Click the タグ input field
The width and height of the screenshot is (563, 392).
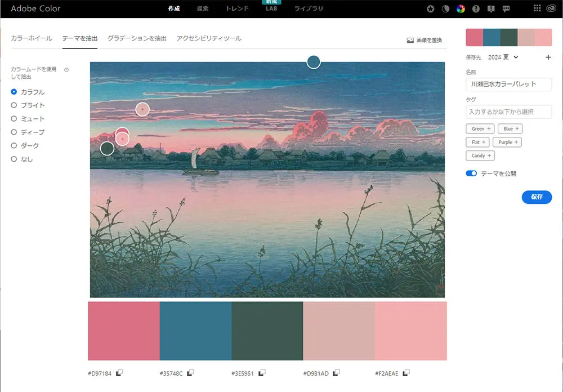pos(509,112)
